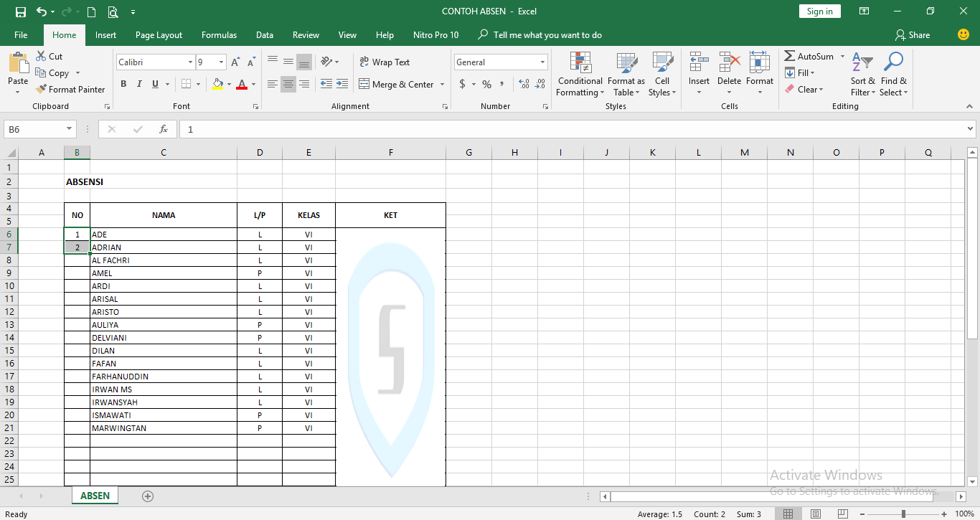
Task: Click the Format Painter brush
Action: [x=41, y=89]
